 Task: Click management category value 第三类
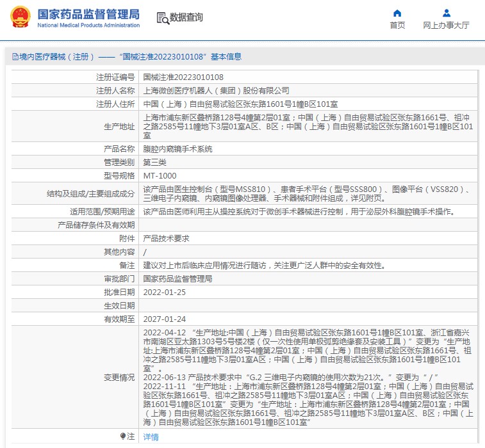(156, 162)
